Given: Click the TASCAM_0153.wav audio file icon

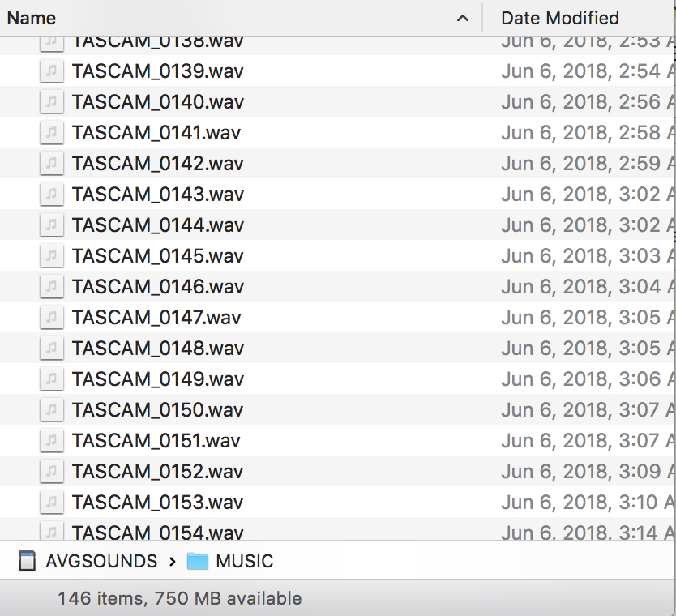Looking at the screenshot, I should (51, 503).
